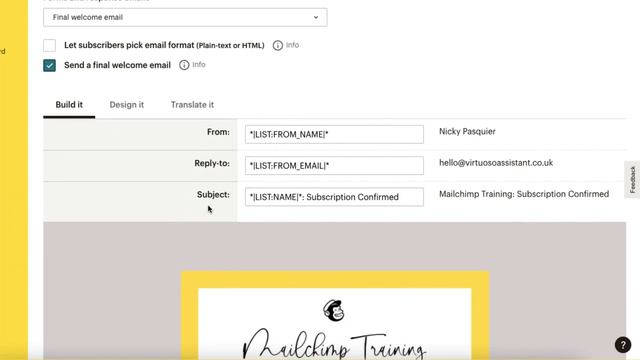Screen dimensions: 640x360
Task: Click info icon beside email format option
Action: 278,45
